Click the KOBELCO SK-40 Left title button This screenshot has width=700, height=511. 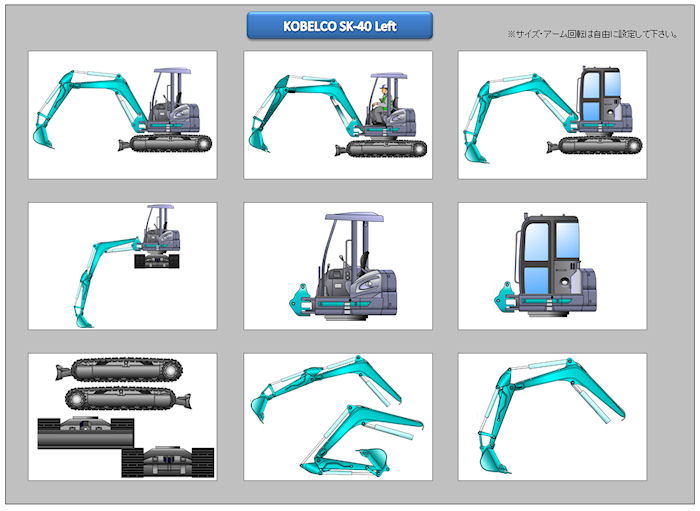tap(340, 25)
